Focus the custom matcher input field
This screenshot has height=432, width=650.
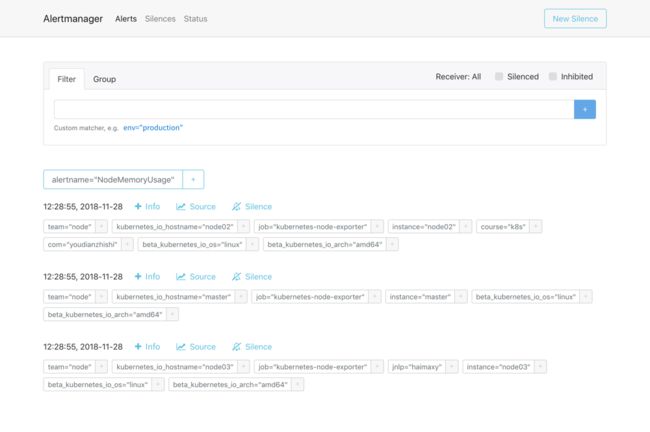[x=314, y=109]
